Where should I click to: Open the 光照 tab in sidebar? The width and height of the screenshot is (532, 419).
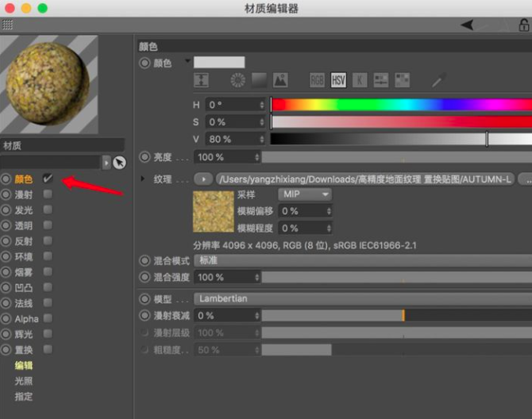24,381
